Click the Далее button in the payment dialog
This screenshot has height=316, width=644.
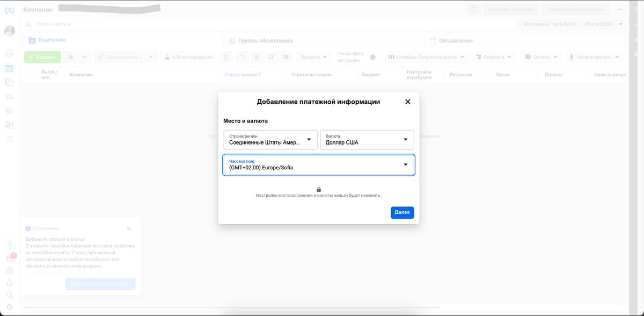[402, 212]
